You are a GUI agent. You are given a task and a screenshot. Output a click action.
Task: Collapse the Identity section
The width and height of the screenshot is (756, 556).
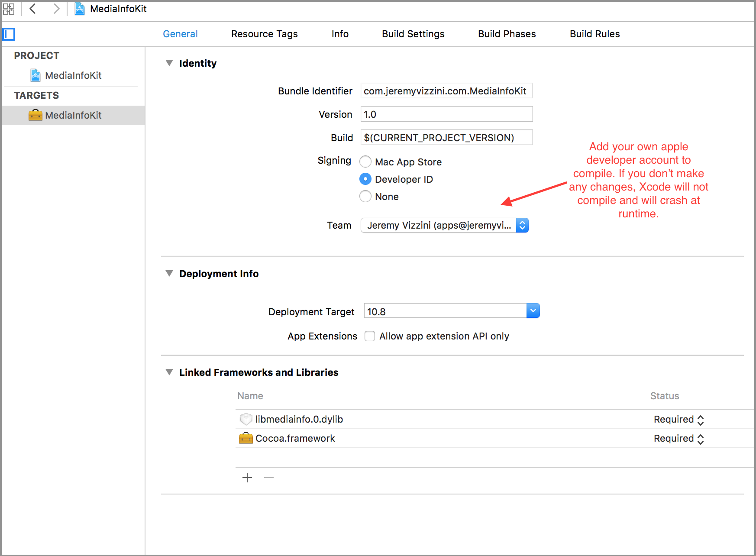coord(169,63)
